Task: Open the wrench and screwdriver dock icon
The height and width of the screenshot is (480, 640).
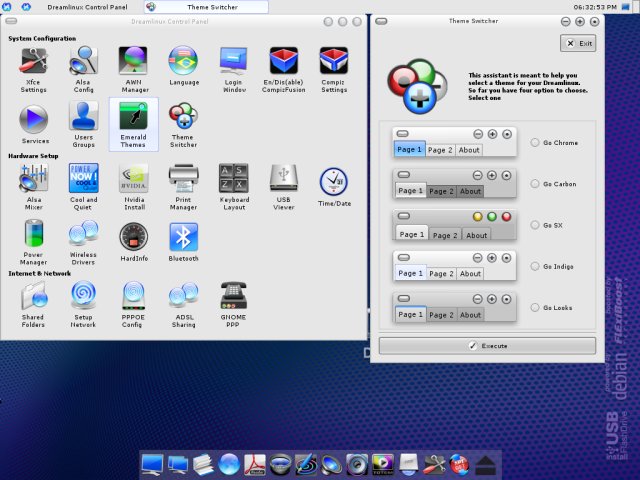Action: tap(434, 464)
